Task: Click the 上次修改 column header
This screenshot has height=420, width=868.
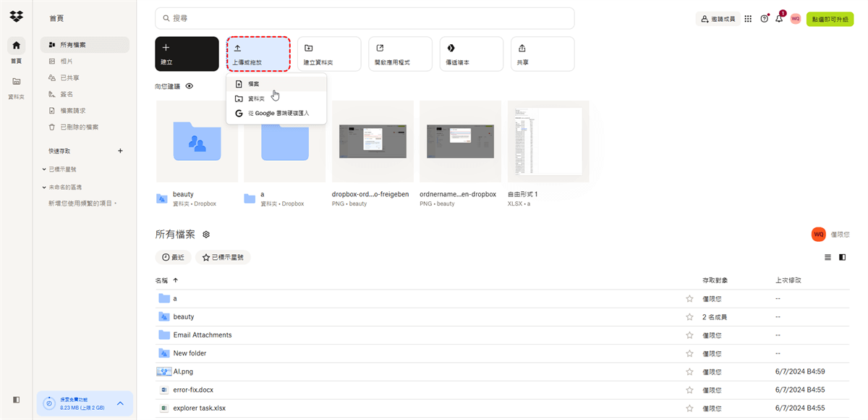Action: click(788, 280)
